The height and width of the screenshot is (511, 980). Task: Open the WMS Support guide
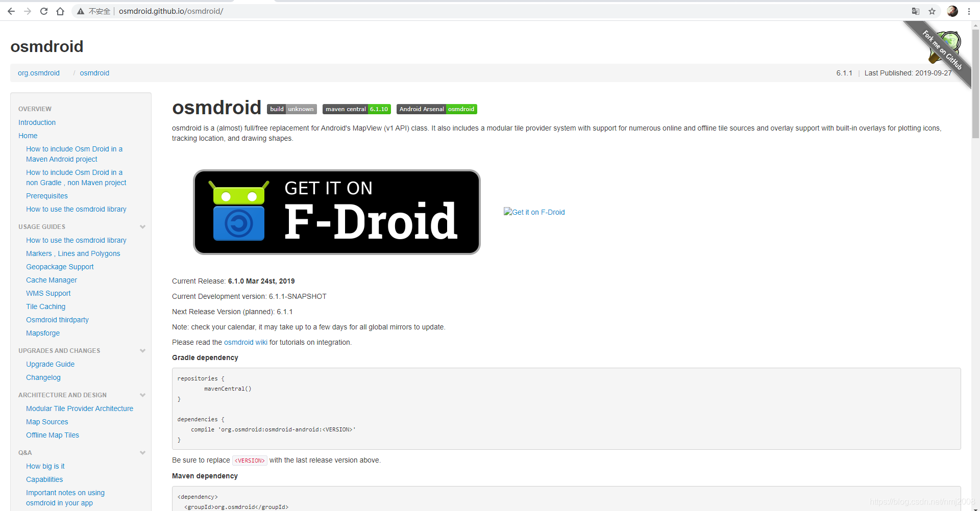48,293
